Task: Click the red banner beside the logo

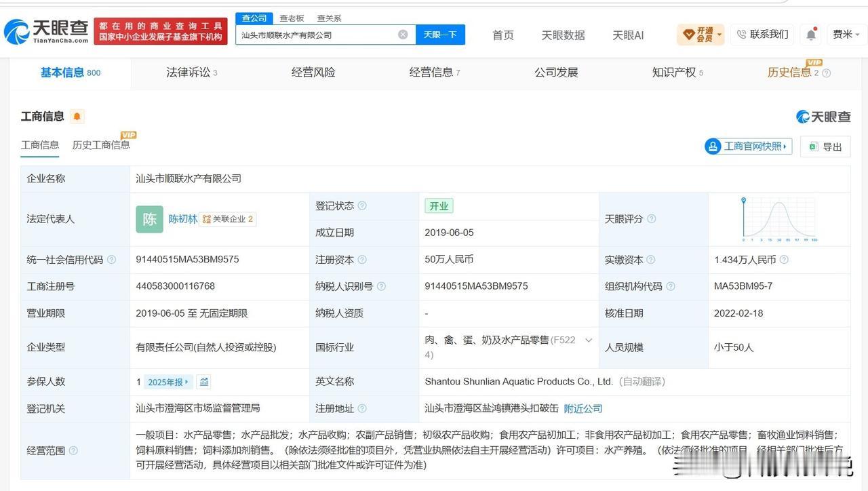Action: 161,31
